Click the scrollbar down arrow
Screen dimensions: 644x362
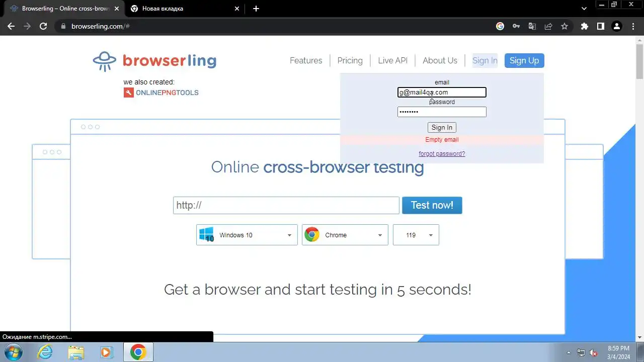click(639, 337)
